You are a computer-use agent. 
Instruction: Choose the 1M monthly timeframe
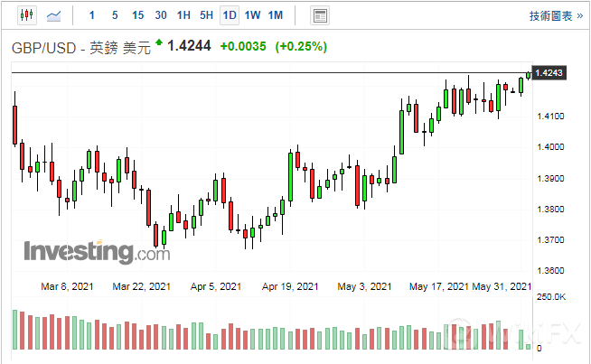[x=276, y=15]
